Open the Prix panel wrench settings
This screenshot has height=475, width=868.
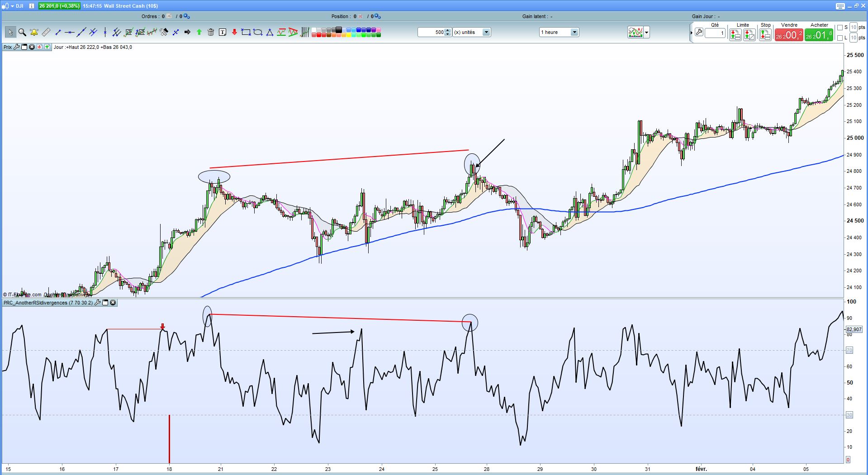click(17, 47)
